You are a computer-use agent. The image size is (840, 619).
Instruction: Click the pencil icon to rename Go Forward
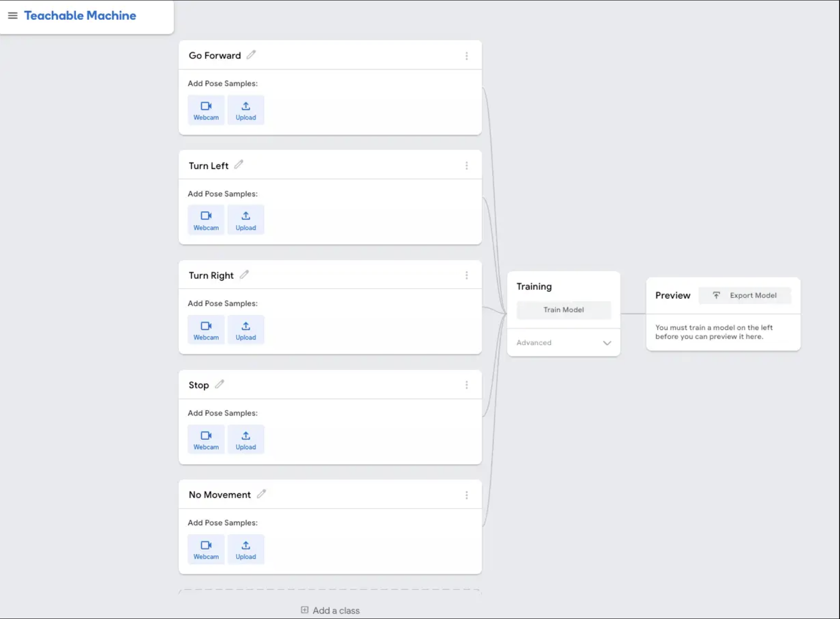[251, 55]
